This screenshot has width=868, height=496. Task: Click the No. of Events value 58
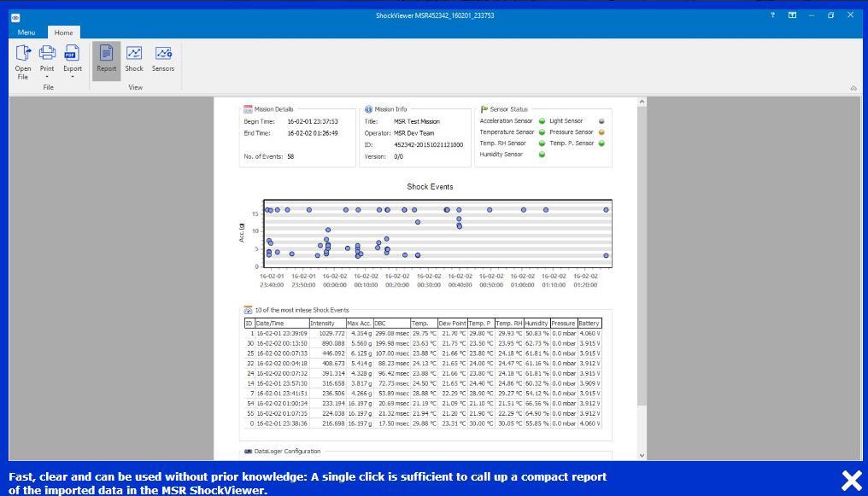point(290,156)
